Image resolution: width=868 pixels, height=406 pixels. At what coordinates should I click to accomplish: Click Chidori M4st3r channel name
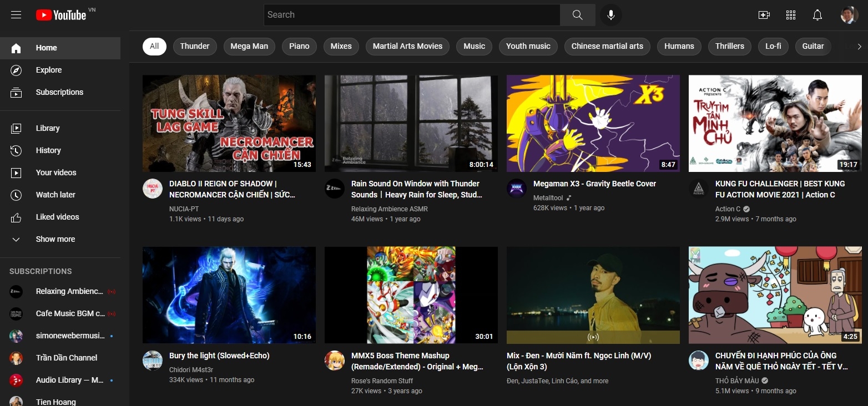(x=191, y=370)
